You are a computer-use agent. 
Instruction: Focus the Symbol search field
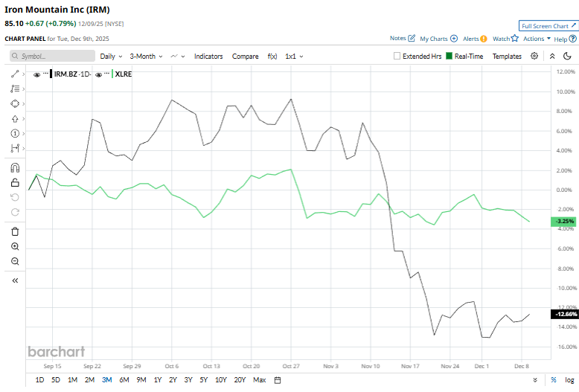pos(52,56)
